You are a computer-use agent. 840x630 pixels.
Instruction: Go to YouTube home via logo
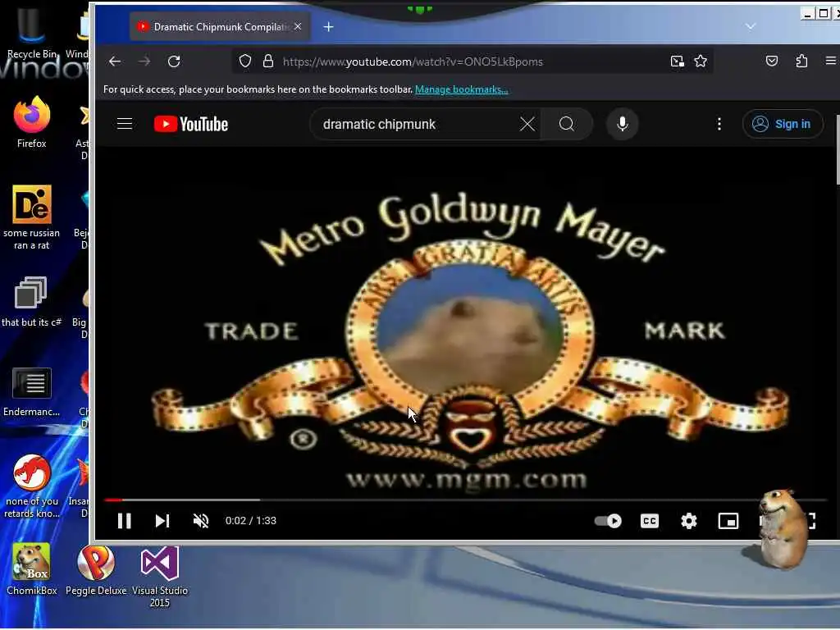pyautogui.click(x=191, y=125)
